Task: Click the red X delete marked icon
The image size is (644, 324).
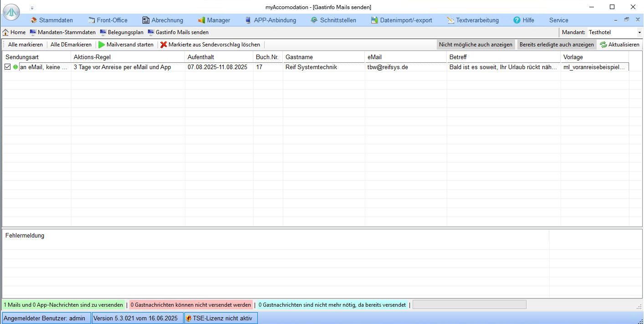Action: [x=164, y=45]
